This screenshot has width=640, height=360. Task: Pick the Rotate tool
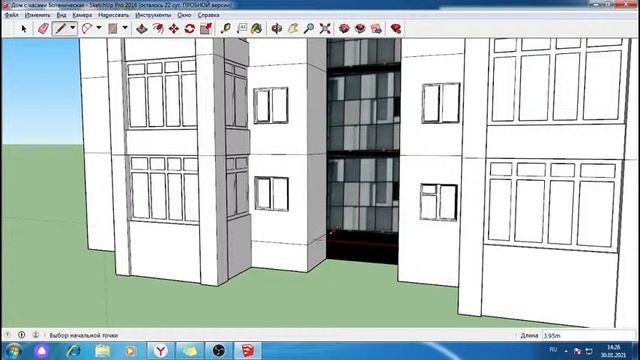click(190, 29)
